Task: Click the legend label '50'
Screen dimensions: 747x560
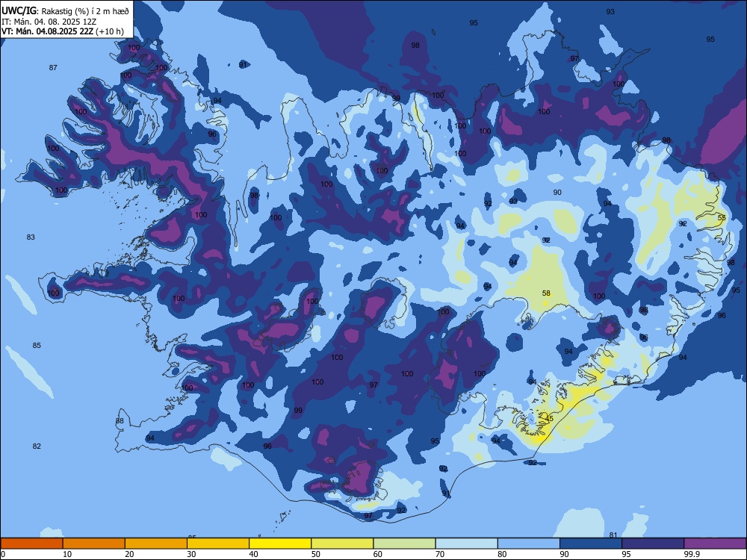Action: [x=316, y=554]
